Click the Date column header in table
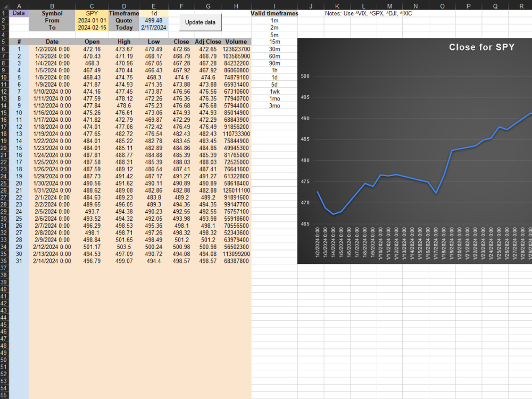 (x=52, y=41)
